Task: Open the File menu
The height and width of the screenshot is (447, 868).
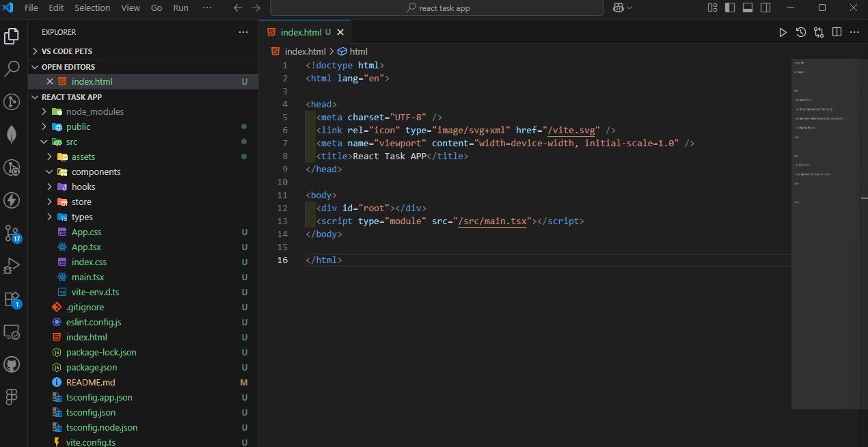Action: pyautogui.click(x=31, y=8)
